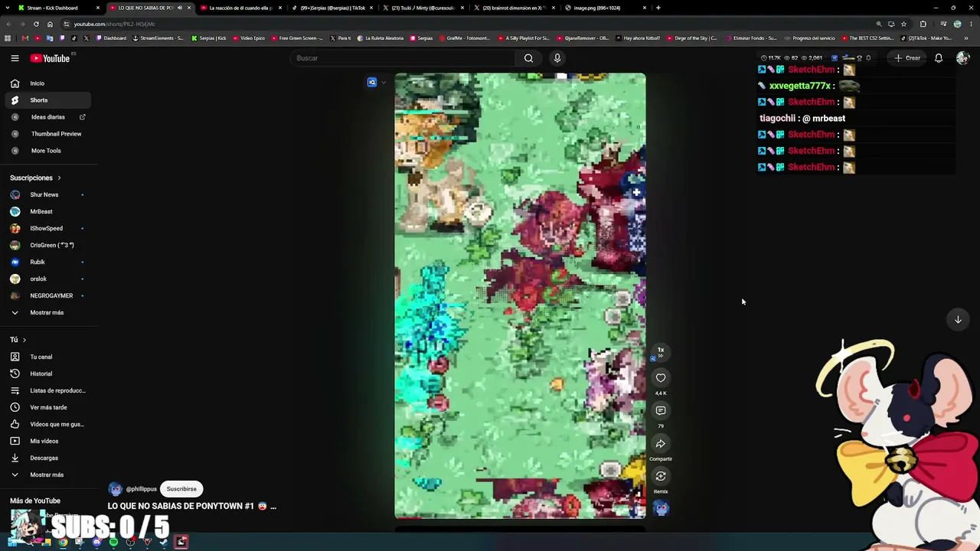
Task: Open the account avatar menu
Action: [962, 58]
